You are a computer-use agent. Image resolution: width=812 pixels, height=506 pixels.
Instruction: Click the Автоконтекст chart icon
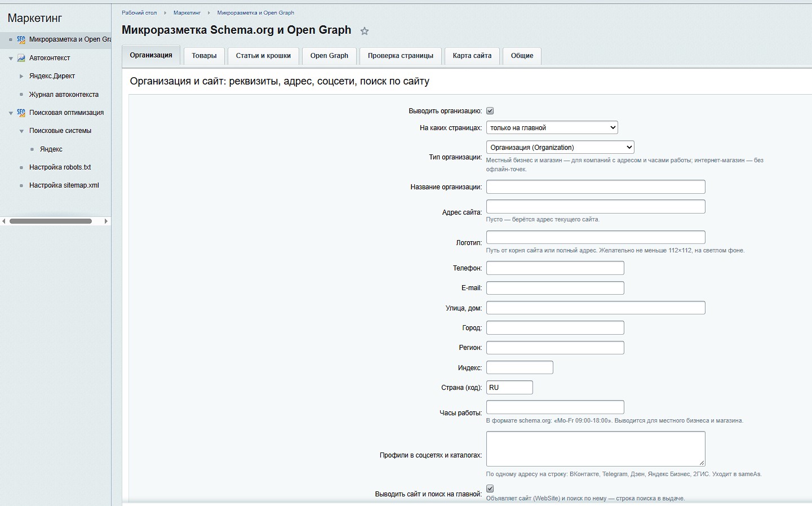click(21, 58)
